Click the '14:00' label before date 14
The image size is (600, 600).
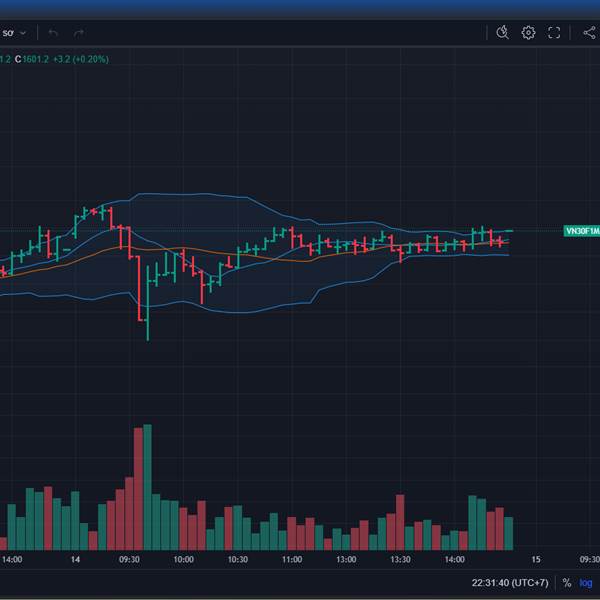12,559
